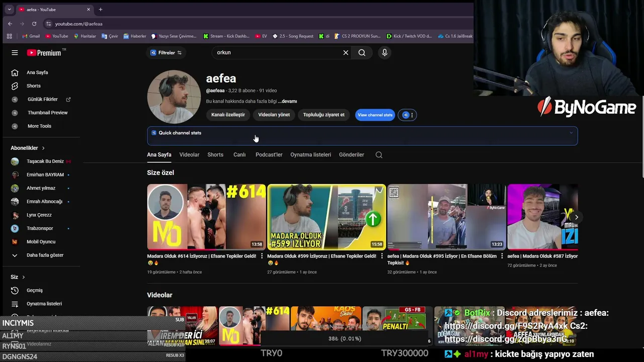Close the aefea - YouTube tab
The height and width of the screenshot is (362, 644).
pos(89,10)
